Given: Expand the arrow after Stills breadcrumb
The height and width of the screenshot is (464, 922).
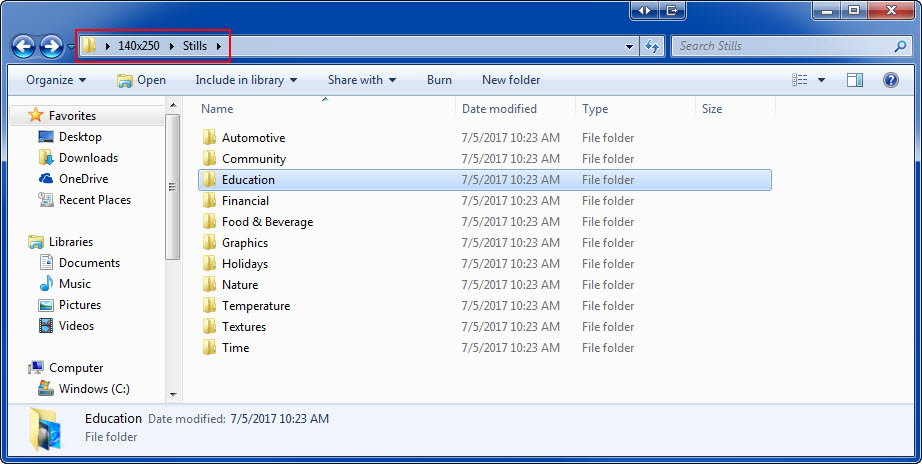Looking at the screenshot, I should coord(219,46).
